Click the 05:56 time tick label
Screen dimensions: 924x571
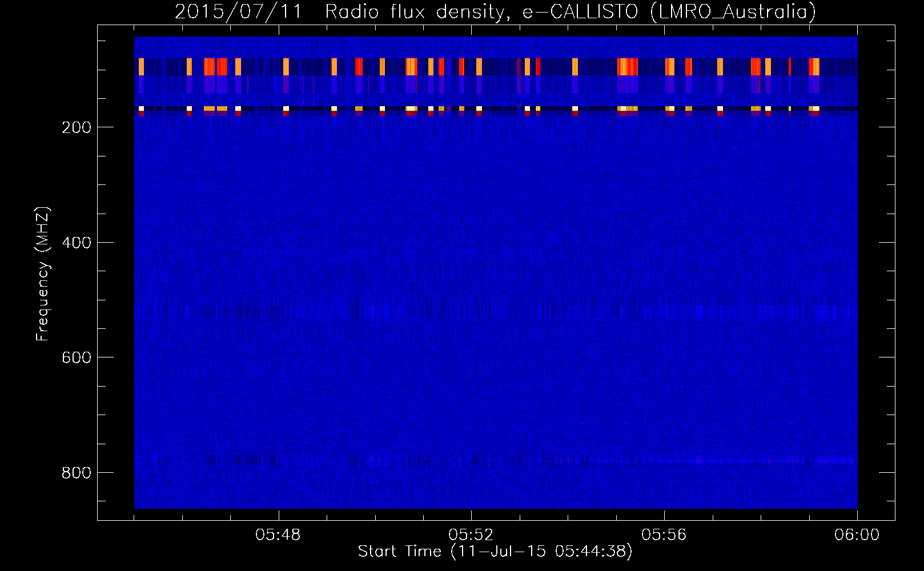click(664, 535)
